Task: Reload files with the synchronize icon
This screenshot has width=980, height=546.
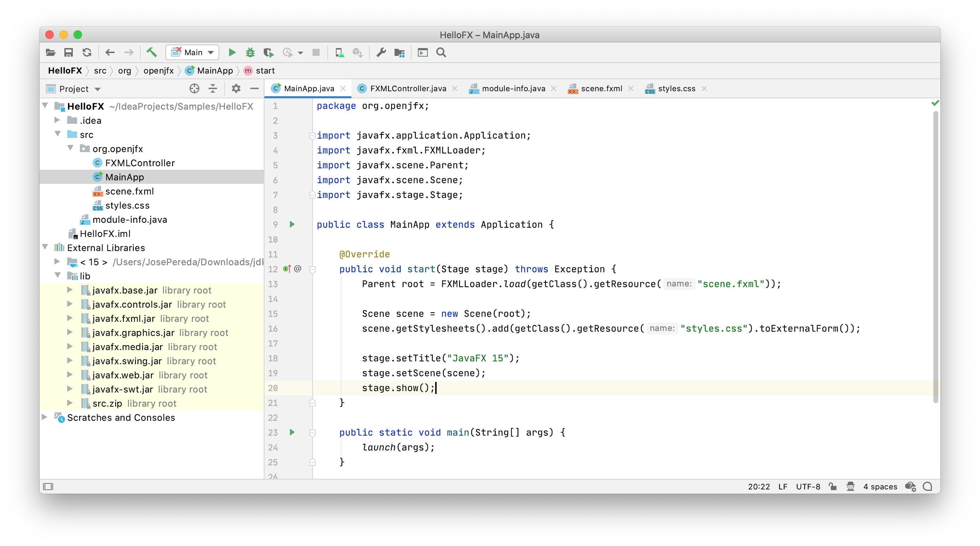Action: click(87, 52)
